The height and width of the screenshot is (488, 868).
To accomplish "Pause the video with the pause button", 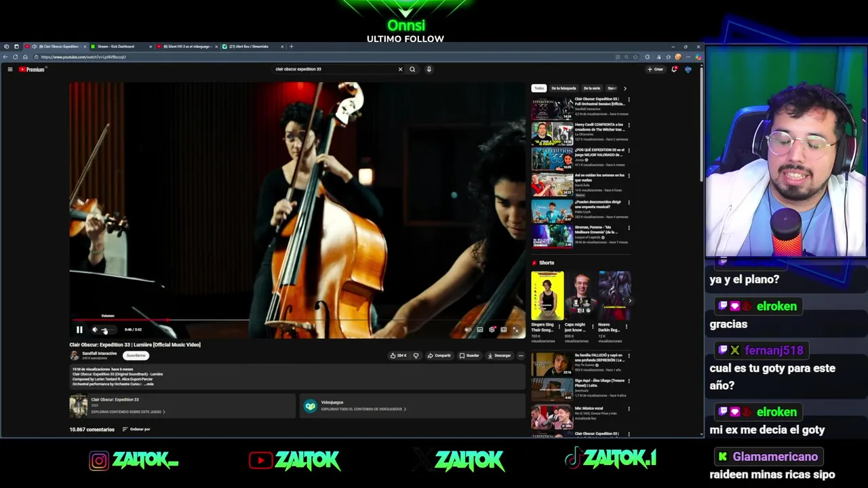I will point(79,330).
